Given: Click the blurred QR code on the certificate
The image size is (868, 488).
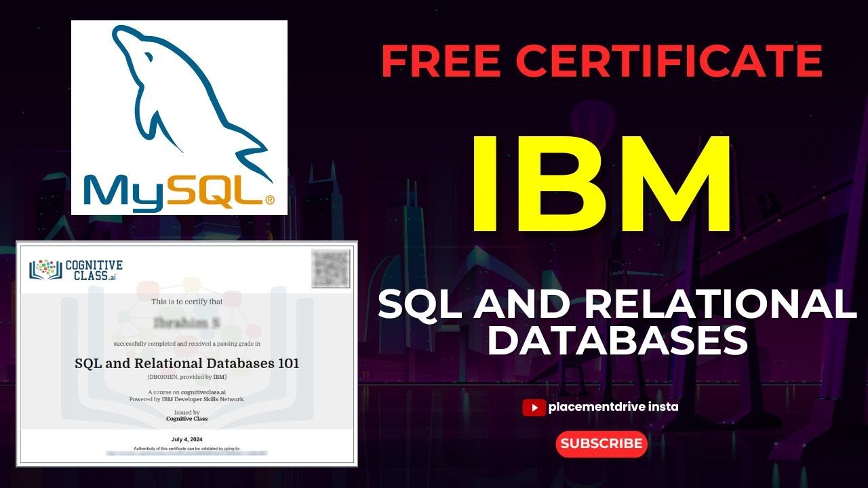Looking at the screenshot, I should point(330,268).
